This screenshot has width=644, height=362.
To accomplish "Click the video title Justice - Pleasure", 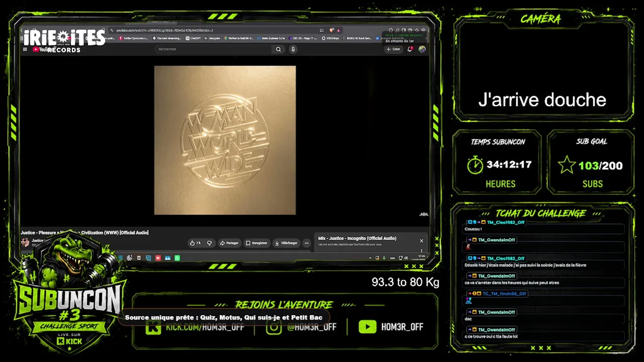I will [x=85, y=233].
